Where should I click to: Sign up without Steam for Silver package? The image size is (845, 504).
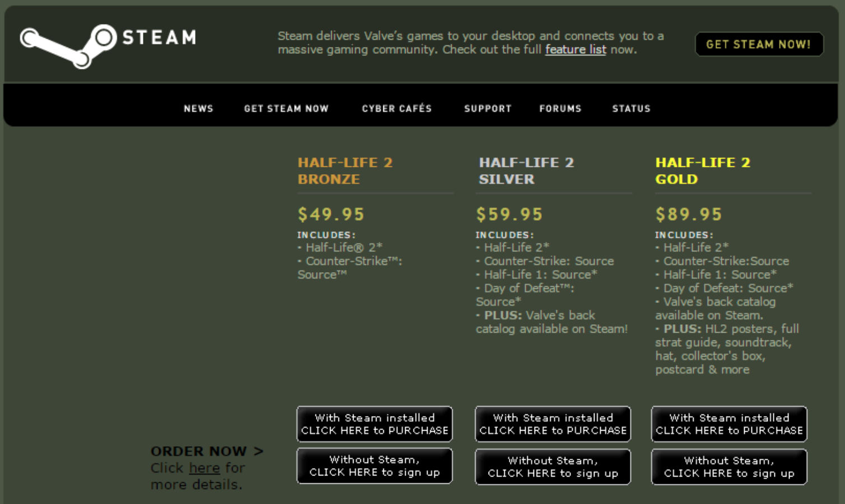pyautogui.click(x=552, y=467)
